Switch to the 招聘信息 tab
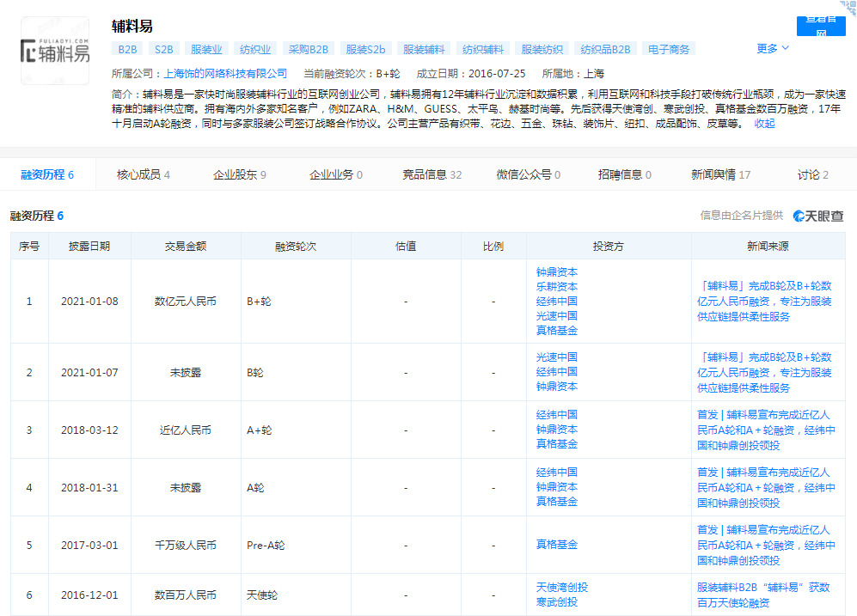The width and height of the screenshot is (857, 616). coord(624,174)
